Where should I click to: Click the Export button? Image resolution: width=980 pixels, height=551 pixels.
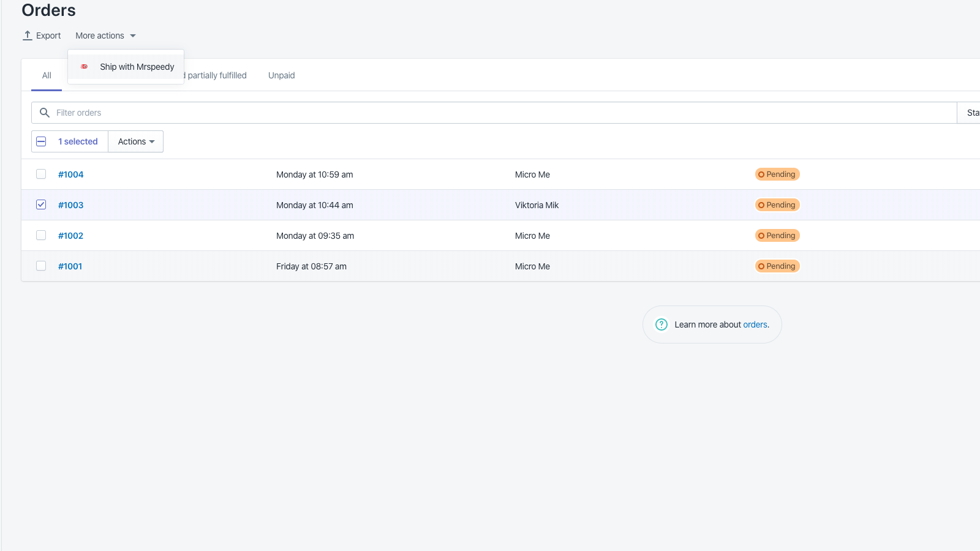42,36
